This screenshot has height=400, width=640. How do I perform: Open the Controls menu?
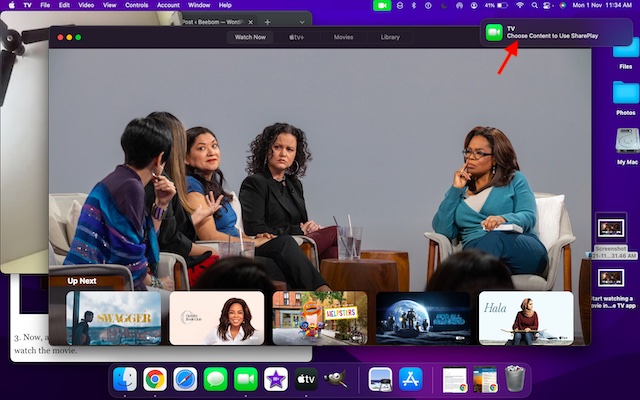[x=136, y=5]
